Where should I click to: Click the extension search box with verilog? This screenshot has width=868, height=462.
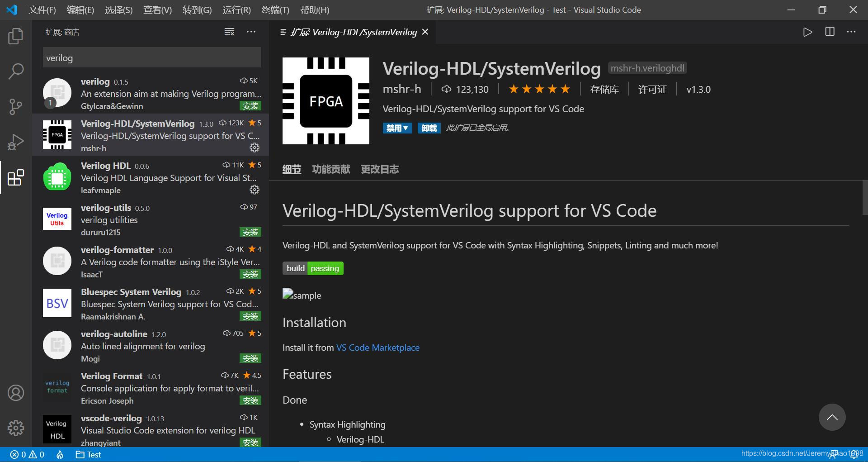point(152,57)
